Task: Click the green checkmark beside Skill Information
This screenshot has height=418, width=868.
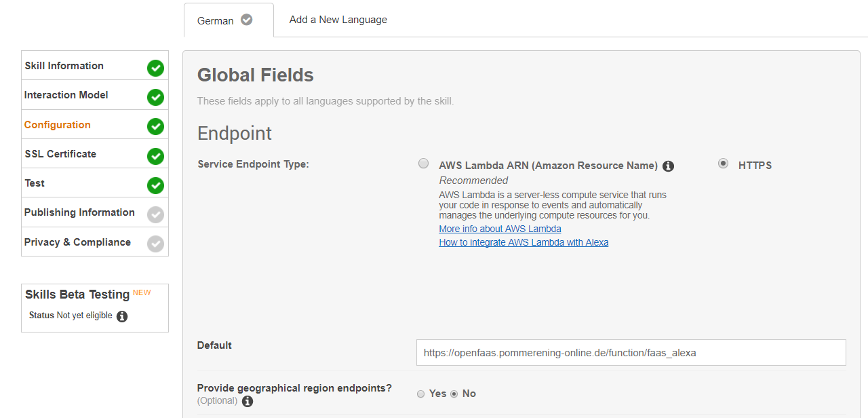Action: point(156,68)
